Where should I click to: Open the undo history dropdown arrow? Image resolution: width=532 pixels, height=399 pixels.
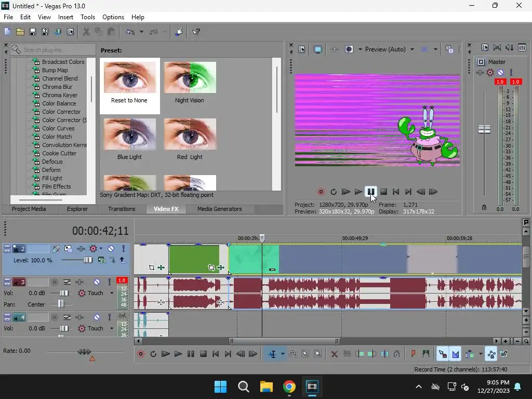(x=141, y=32)
